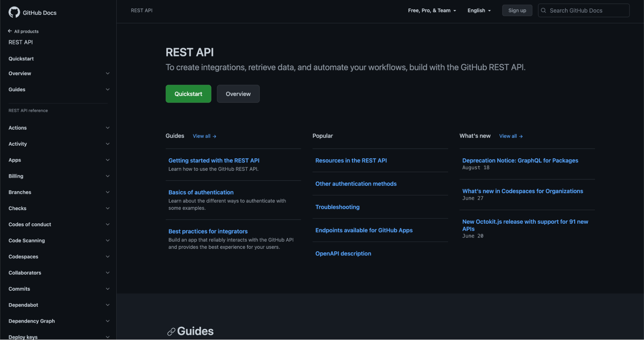This screenshot has height=340, width=644.
Task: Click the arrow icon after What's new View all
Action: [x=521, y=136]
